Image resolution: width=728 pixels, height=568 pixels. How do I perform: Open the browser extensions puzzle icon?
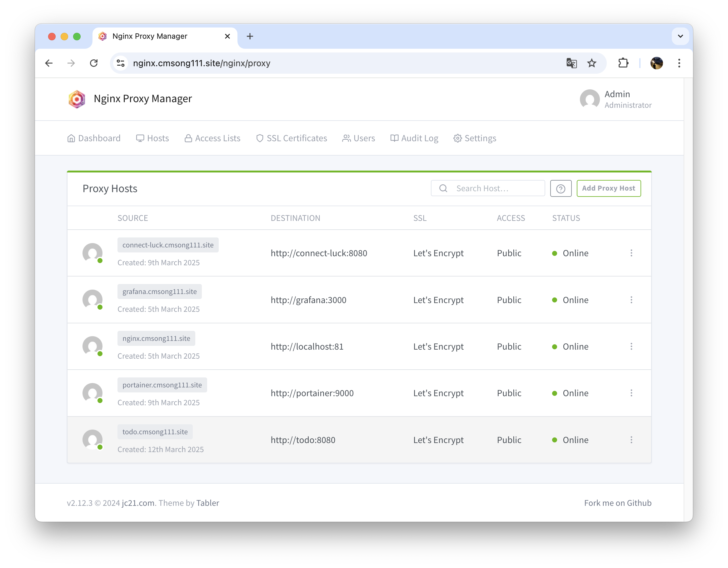point(623,63)
